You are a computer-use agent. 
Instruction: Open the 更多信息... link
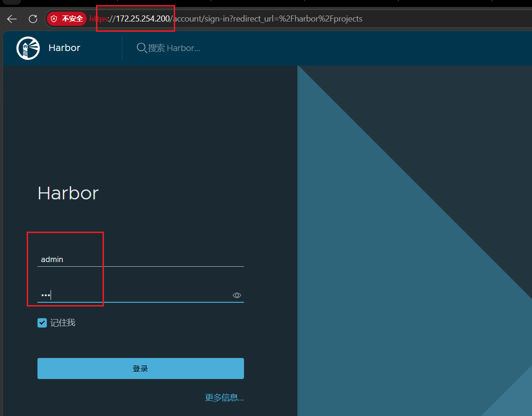pos(224,397)
